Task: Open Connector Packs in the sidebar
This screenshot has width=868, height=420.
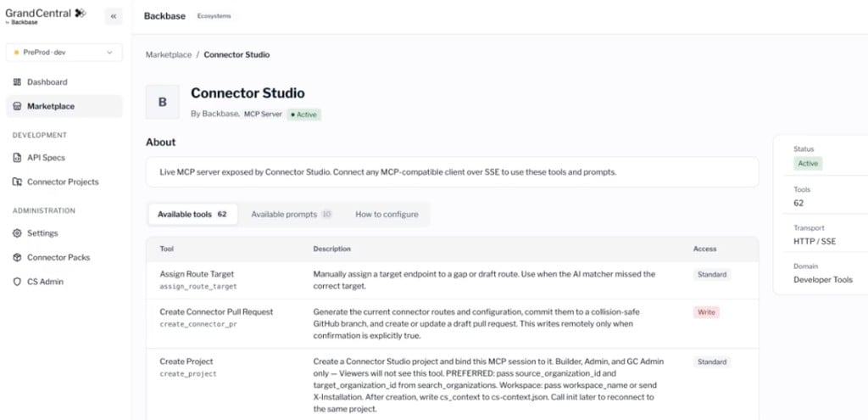Action: 64,258
